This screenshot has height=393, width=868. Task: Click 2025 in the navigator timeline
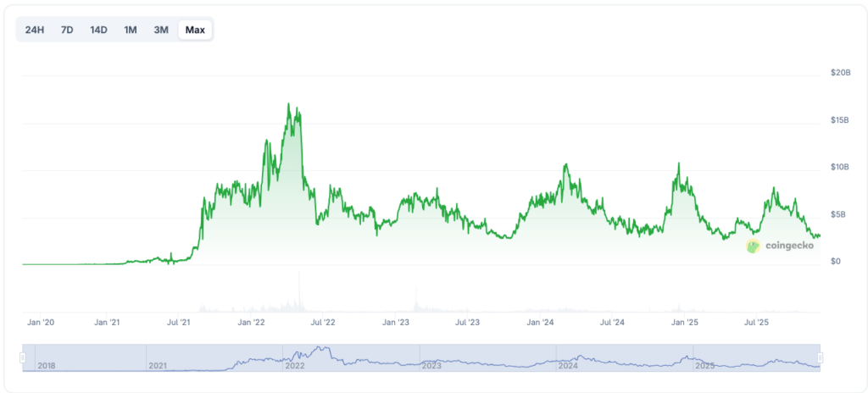pos(705,366)
